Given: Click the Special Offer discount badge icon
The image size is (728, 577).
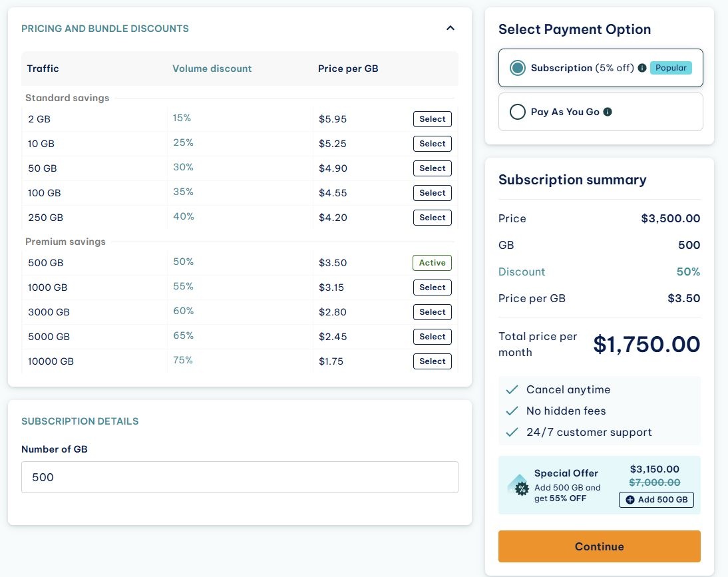Looking at the screenshot, I should pyautogui.click(x=519, y=486).
